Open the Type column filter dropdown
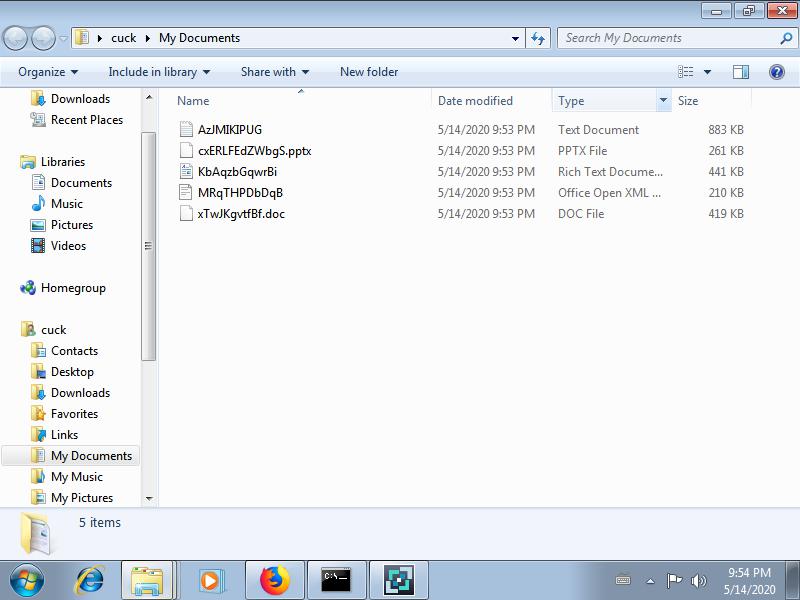Viewport: 800px width, 600px height. click(x=662, y=101)
